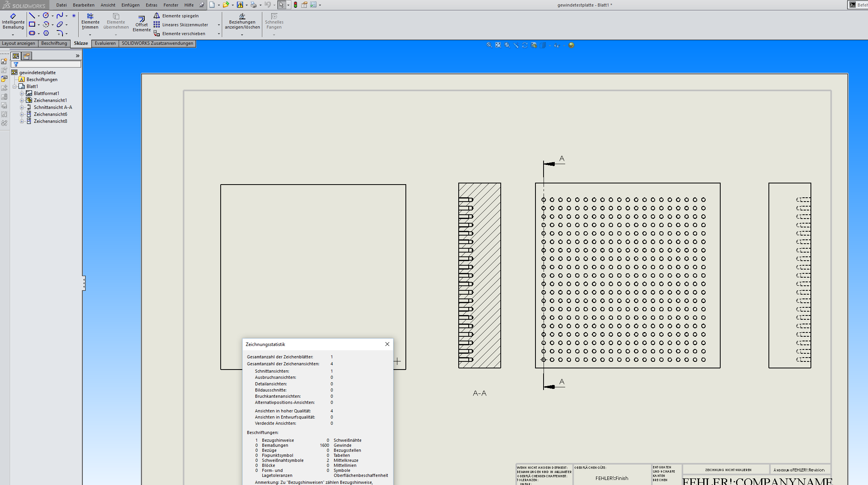Click the Open file icon

[226, 5]
